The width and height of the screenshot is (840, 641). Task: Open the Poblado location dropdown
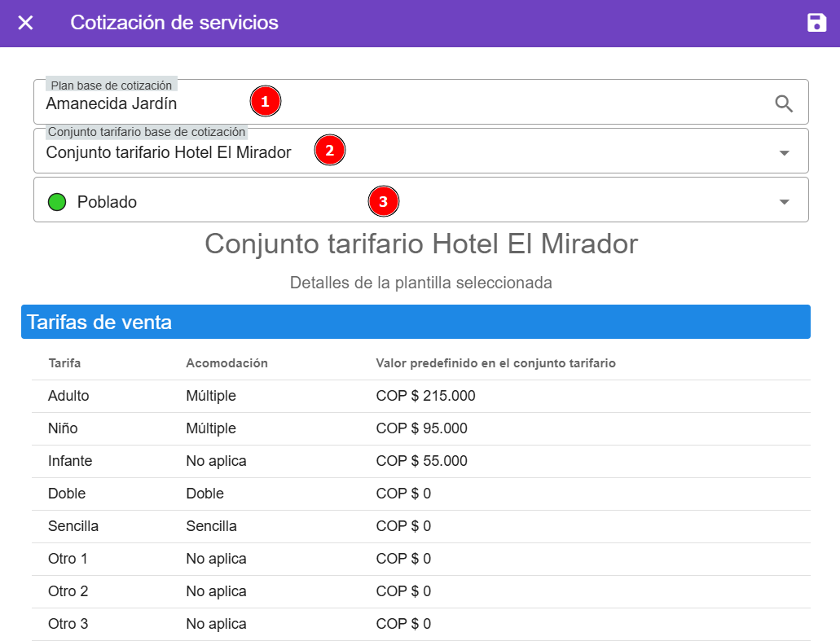coord(784,201)
